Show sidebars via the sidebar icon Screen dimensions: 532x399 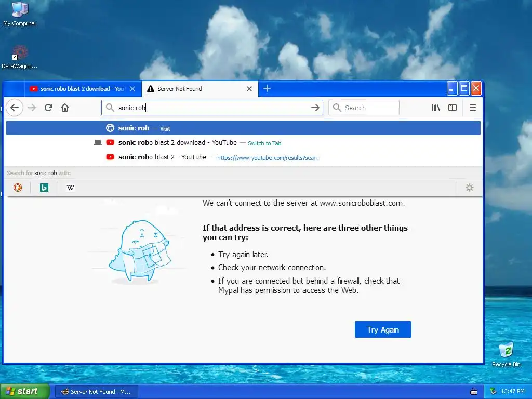click(453, 108)
